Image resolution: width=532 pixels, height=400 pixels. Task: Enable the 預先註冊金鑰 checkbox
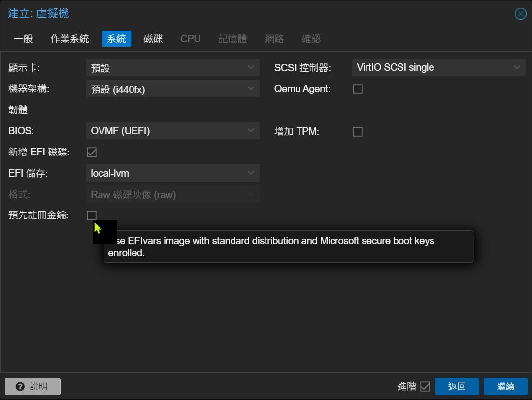tap(92, 215)
